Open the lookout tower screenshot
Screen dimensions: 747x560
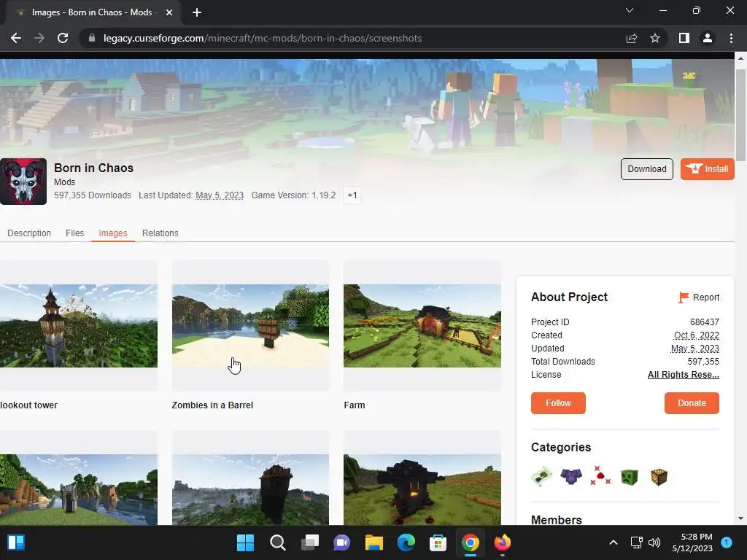click(79, 326)
